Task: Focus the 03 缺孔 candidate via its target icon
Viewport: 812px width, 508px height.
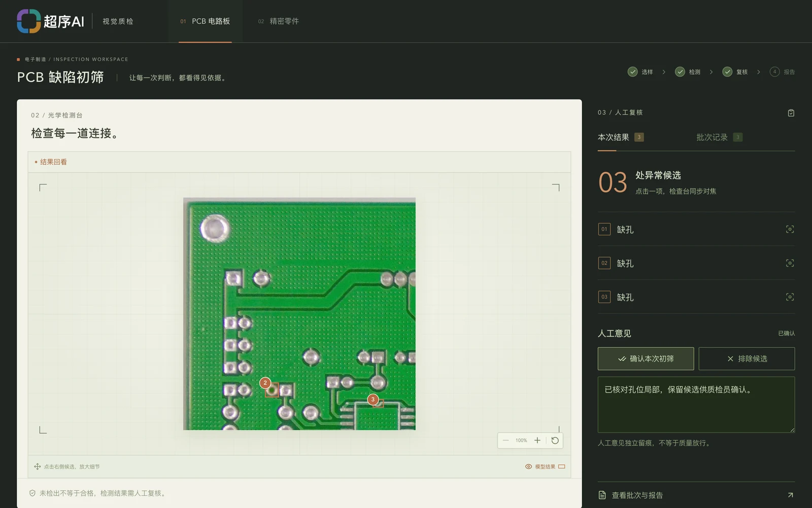Action: click(x=790, y=297)
